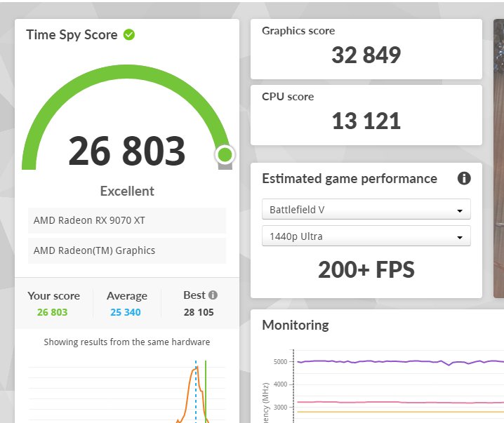Screen dimensions: 504x423
Task: Click the 200+ FPS estimate text
Action: [x=366, y=270]
